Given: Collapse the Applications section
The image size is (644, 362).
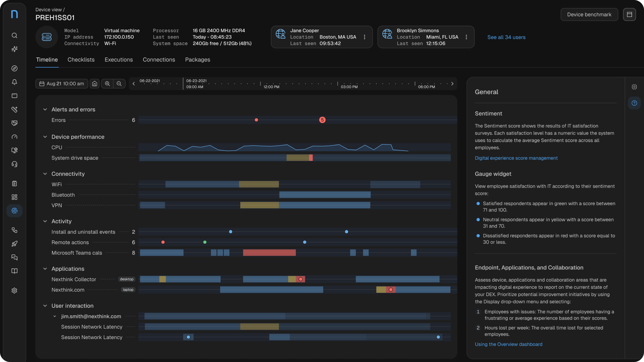Looking at the screenshot, I should [x=45, y=269].
